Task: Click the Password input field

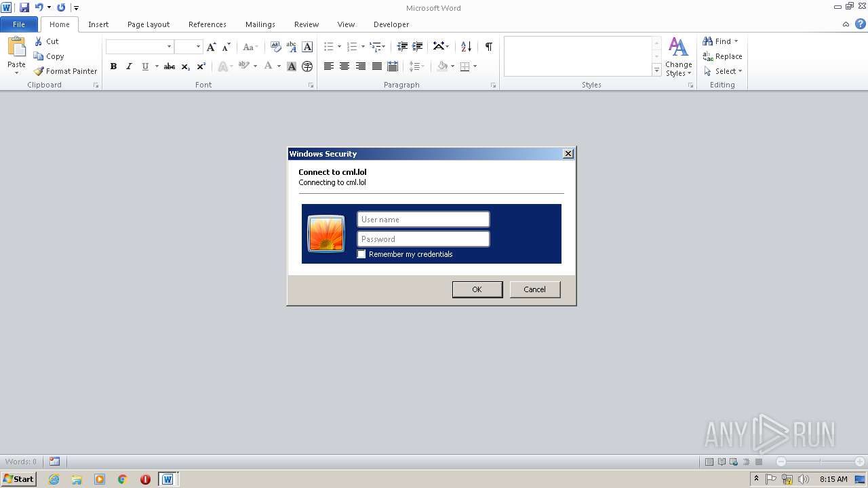Action: point(423,239)
